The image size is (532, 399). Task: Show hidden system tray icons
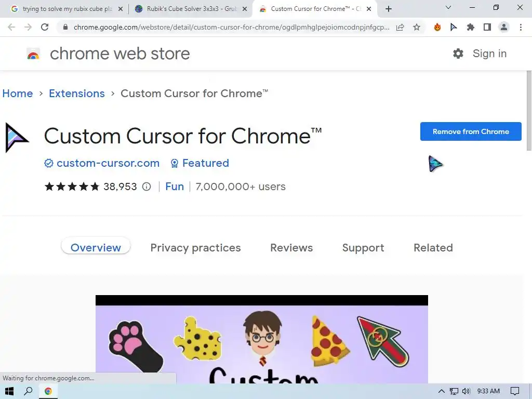(x=441, y=391)
